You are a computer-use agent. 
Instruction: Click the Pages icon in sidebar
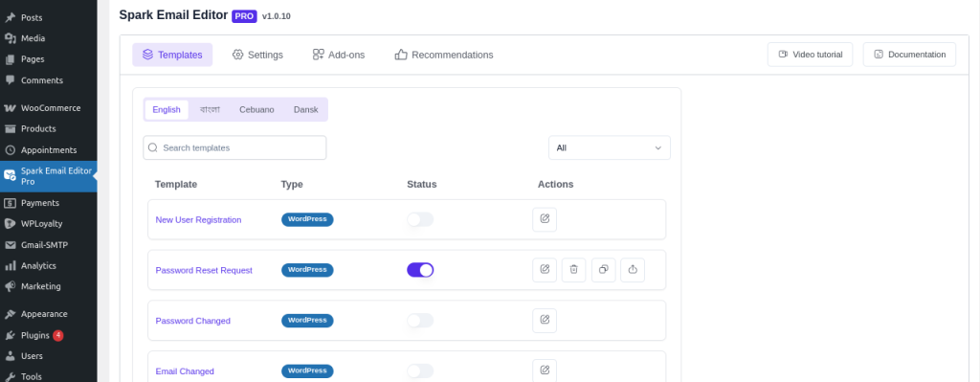[10, 59]
